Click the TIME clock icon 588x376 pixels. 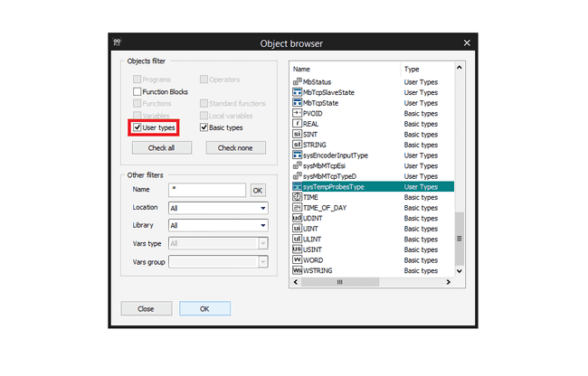[x=297, y=197]
